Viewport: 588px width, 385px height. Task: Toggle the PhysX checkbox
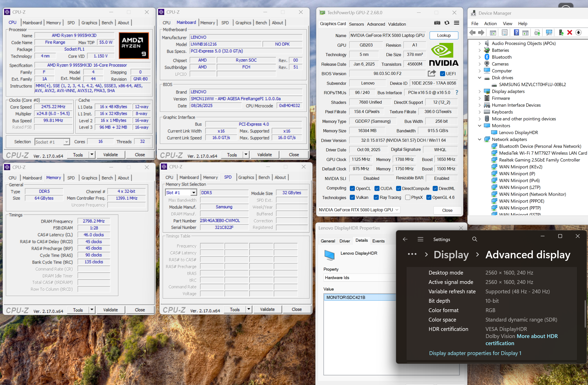pyautogui.click(x=408, y=198)
